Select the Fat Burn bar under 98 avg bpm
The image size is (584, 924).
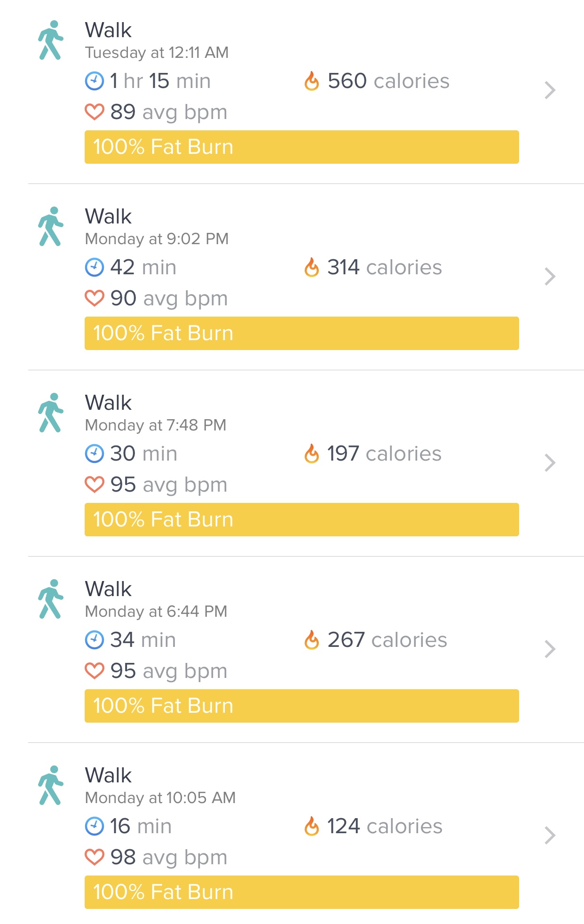[x=302, y=892]
